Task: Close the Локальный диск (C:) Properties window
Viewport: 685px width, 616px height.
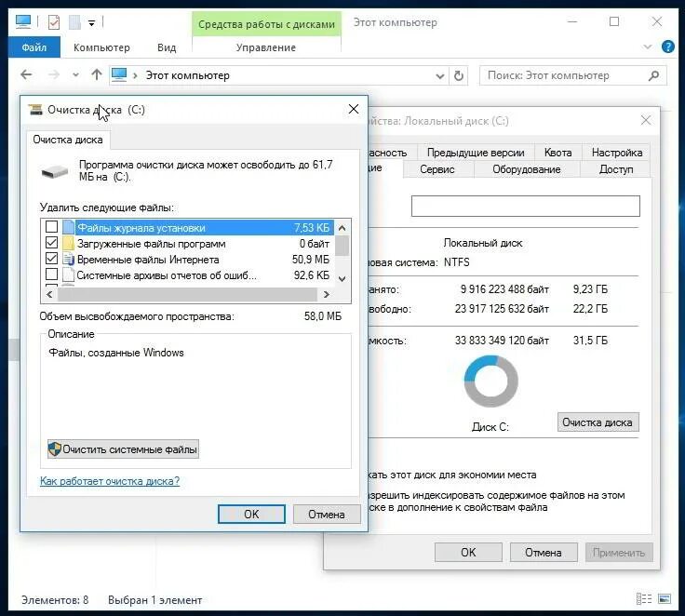Action: (646, 120)
